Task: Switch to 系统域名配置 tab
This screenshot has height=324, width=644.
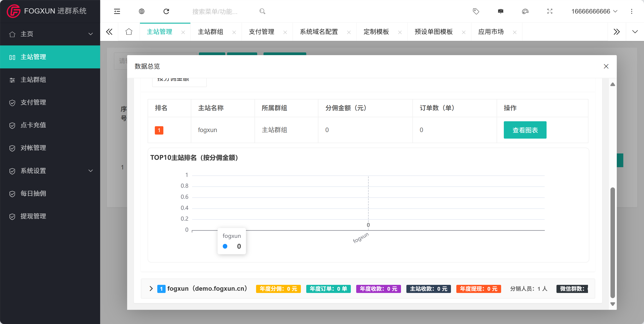Action: tap(319, 32)
